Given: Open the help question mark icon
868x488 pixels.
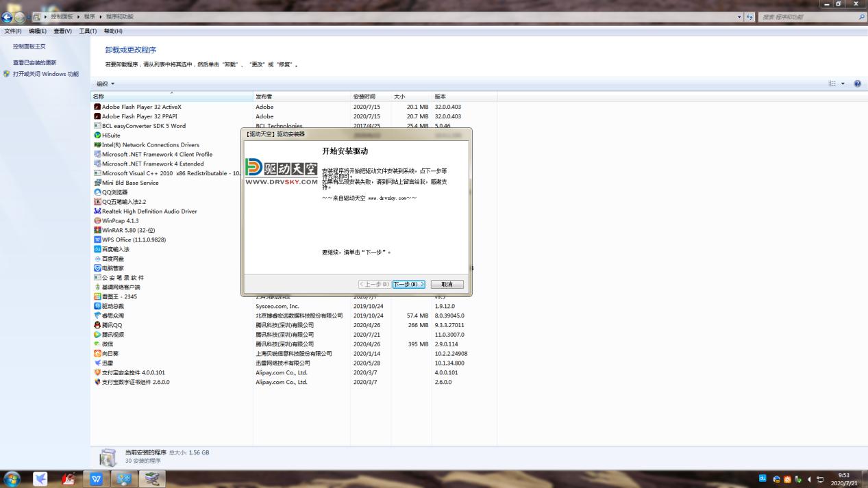Looking at the screenshot, I should (857, 84).
